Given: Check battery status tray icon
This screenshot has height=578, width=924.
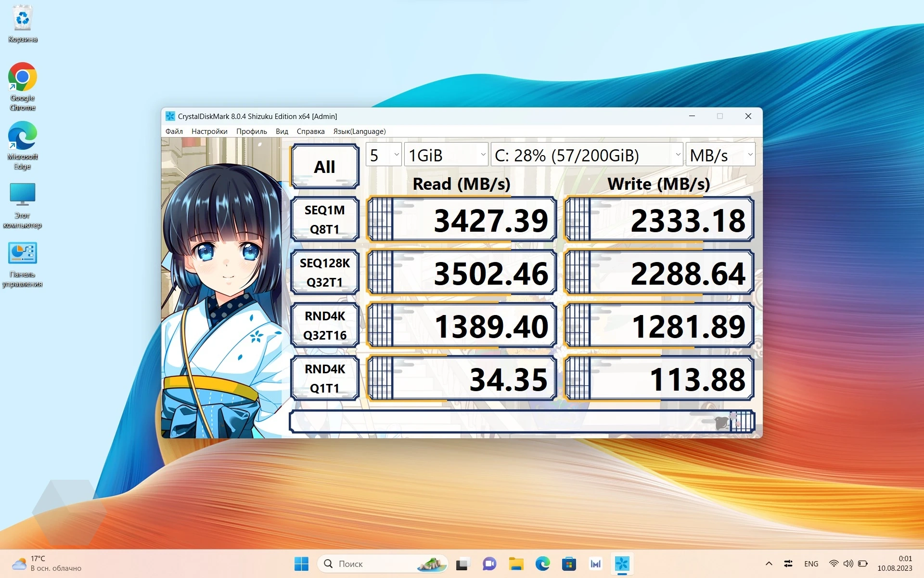Looking at the screenshot, I should point(863,564).
